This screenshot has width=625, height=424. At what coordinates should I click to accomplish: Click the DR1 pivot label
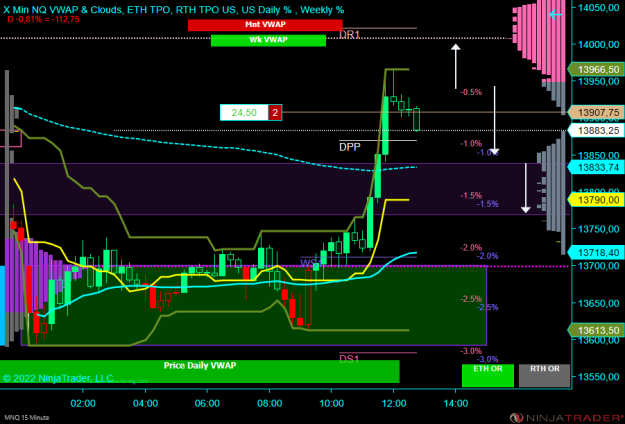coord(350,35)
